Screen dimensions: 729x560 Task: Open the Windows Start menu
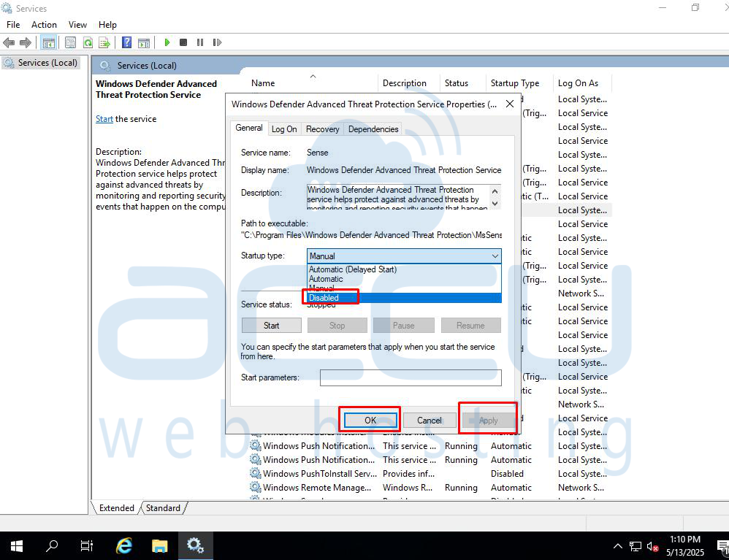click(16, 546)
